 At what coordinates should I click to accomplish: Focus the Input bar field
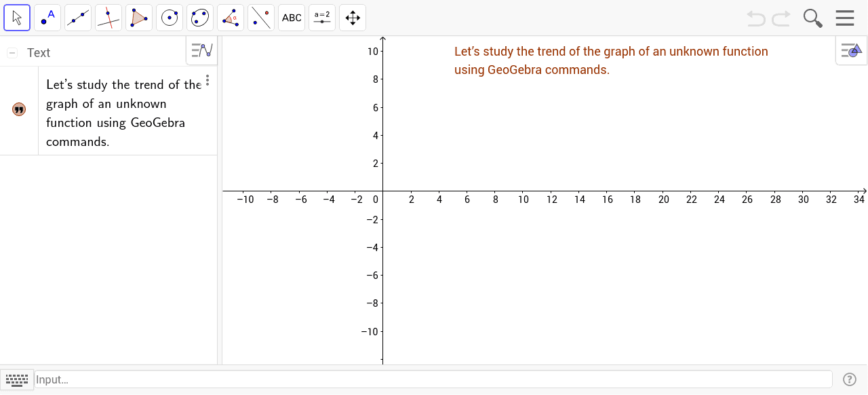tap(433, 379)
